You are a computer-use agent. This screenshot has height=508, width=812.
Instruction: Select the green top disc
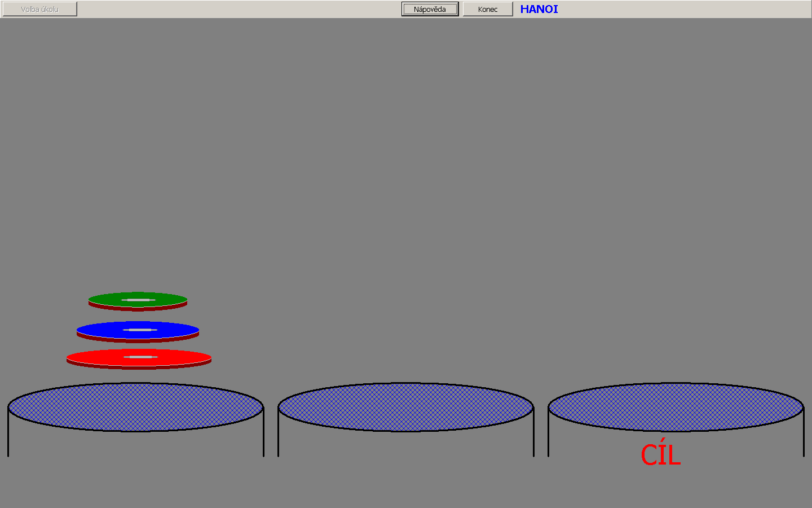point(138,301)
